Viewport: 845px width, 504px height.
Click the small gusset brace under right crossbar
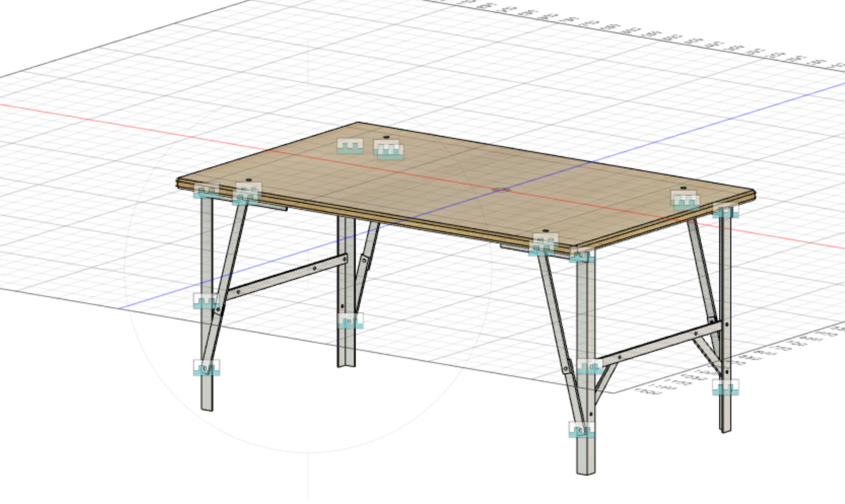pos(605,383)
